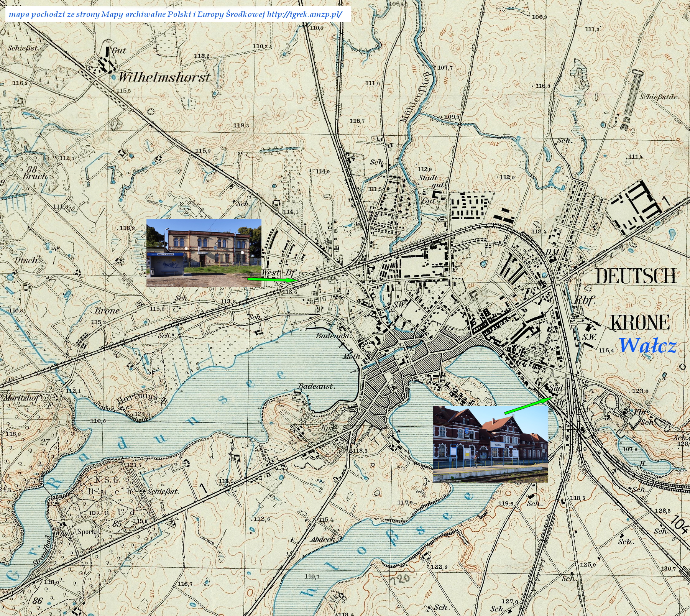Screen dimensions: 690x616
Task: Click elevation point '111,4'
Action: click(x=636, y=157)
